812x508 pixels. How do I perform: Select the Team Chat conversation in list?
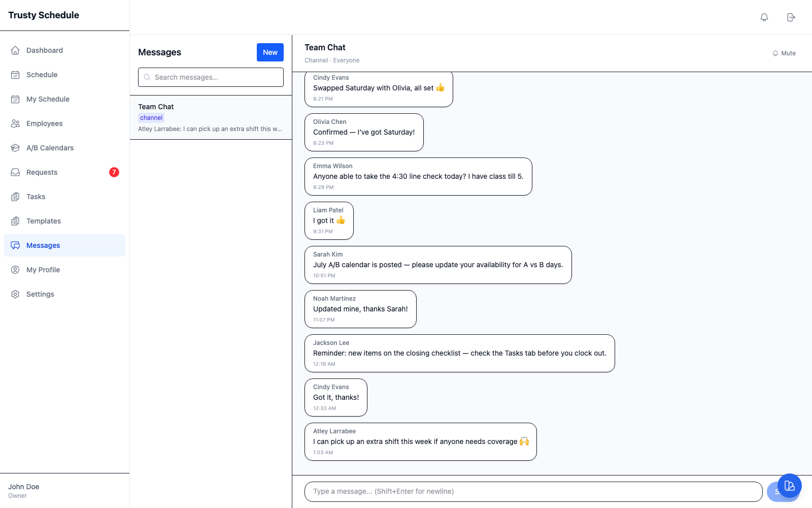(x=211, y=117)
